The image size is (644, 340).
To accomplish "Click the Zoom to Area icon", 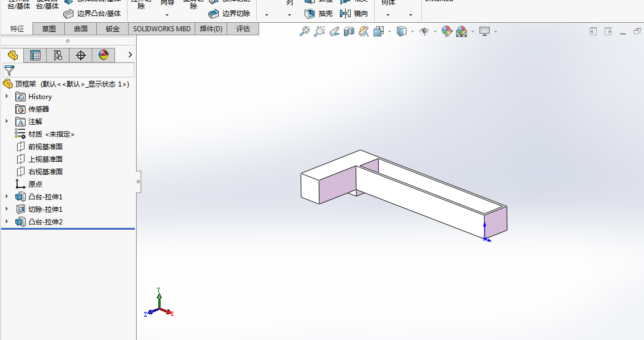I will coord(319,31).
